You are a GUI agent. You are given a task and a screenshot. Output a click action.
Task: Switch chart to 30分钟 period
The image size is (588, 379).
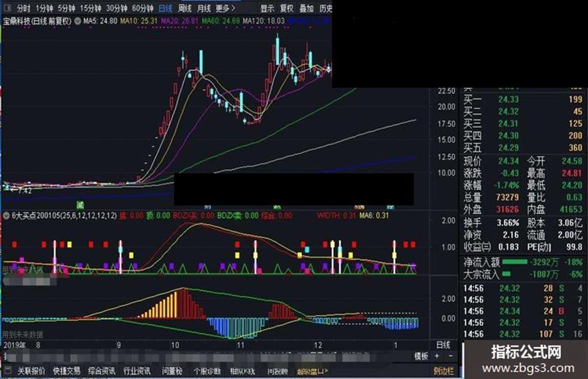(x=116, y=8)
